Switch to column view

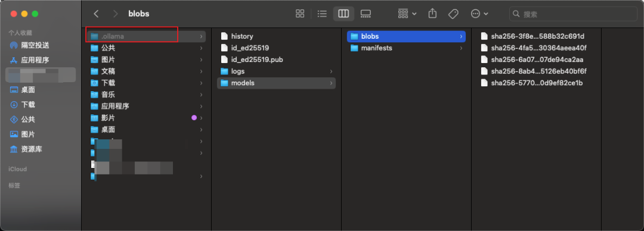tap(343, 14)
